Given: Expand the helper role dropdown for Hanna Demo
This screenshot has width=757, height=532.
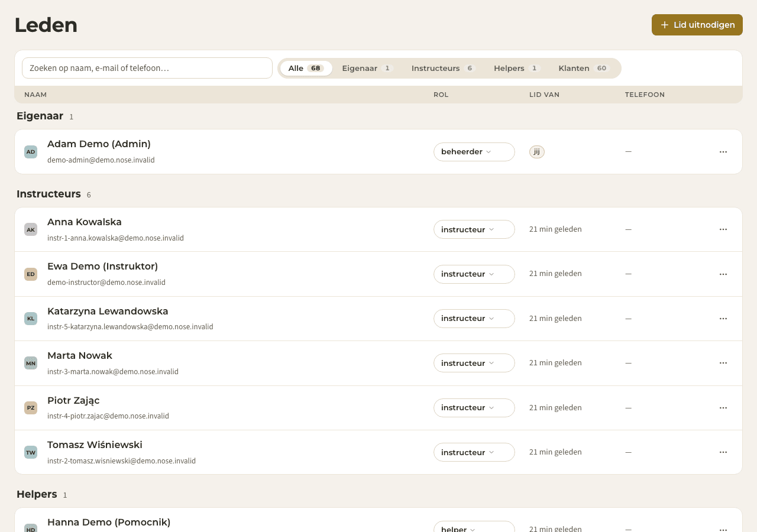Looking at the screenshot, I should click(x=474, y=527).
